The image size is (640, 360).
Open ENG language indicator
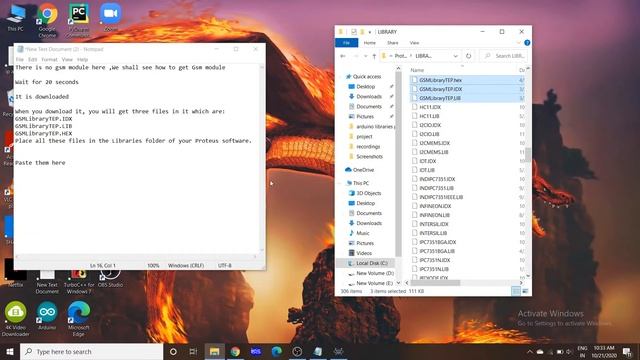[582, 351]
